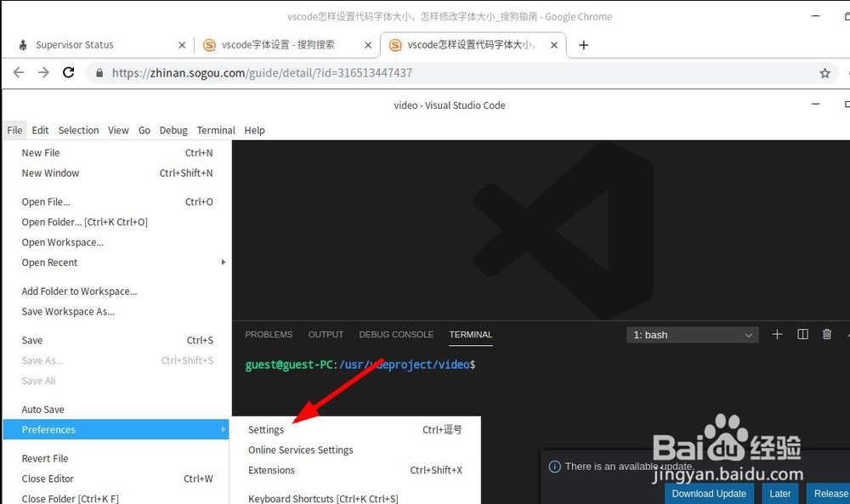Select Open Workspace... entry

coord(117,242)
